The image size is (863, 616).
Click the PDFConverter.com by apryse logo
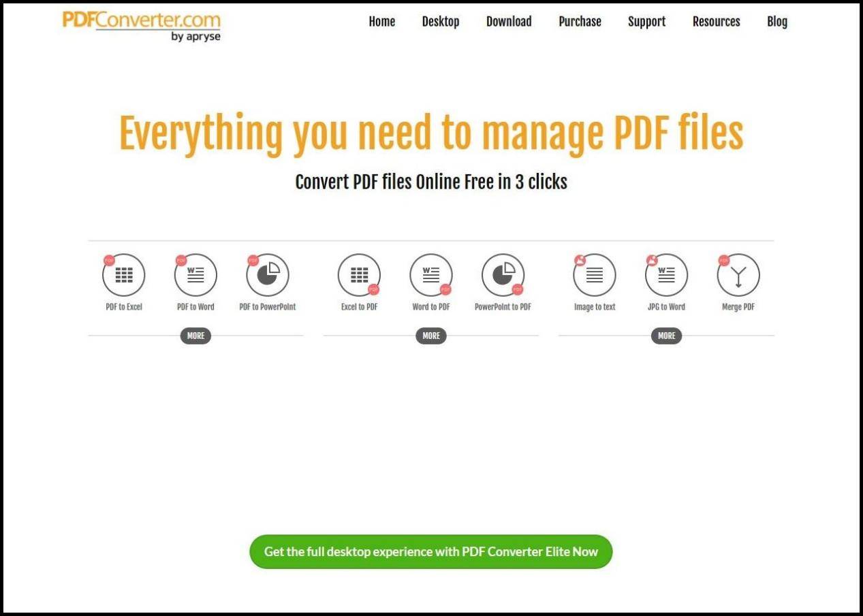click(x=142, y=26)
